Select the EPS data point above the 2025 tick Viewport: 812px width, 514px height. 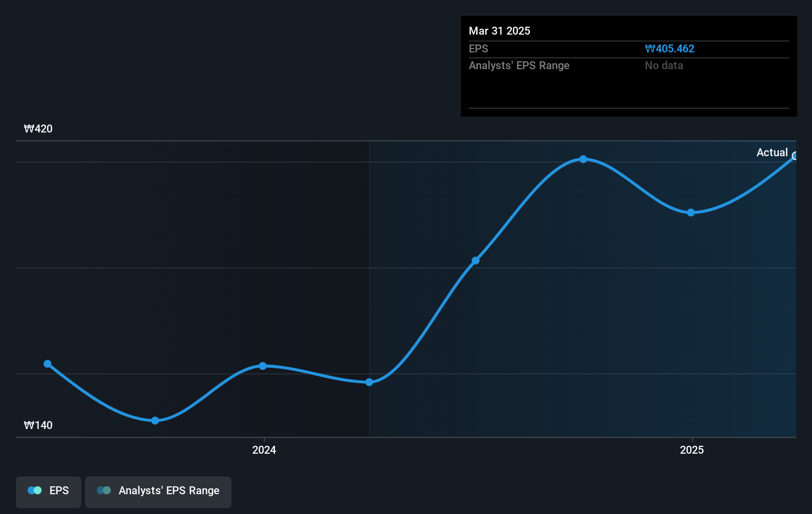click(x=691, y=213)
